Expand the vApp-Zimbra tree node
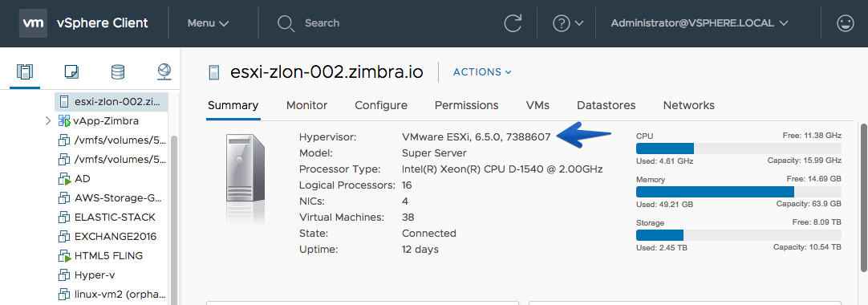 [x=48, y=120]
